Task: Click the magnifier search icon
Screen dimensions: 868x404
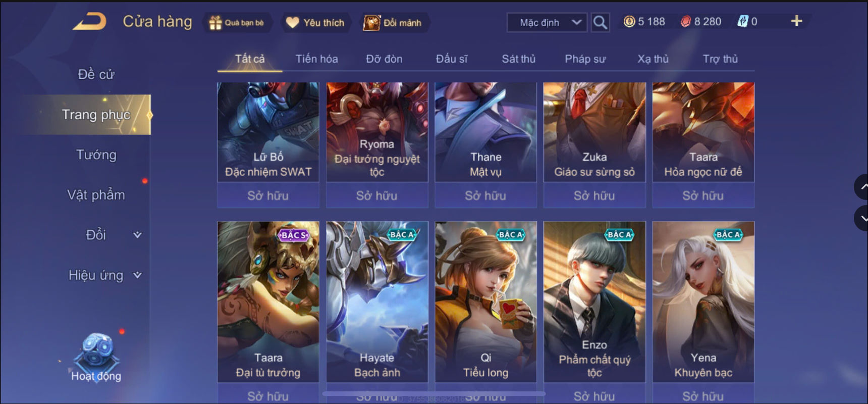Action: (600, 22)
